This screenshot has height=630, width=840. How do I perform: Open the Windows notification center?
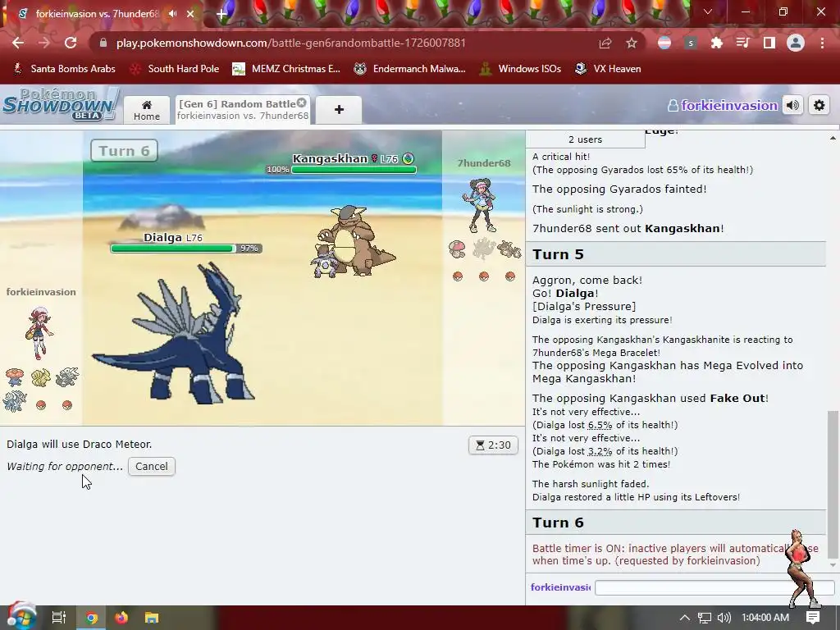click(x=813, y=618)
